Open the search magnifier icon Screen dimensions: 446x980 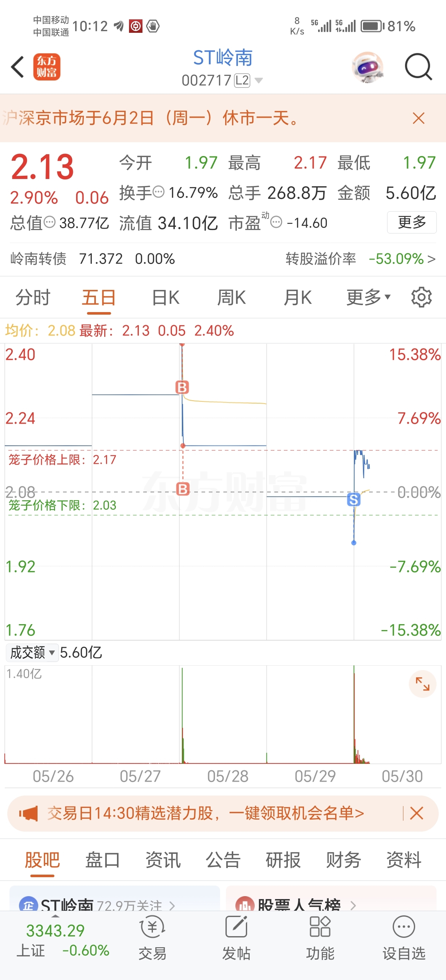(x=418, y=67)
